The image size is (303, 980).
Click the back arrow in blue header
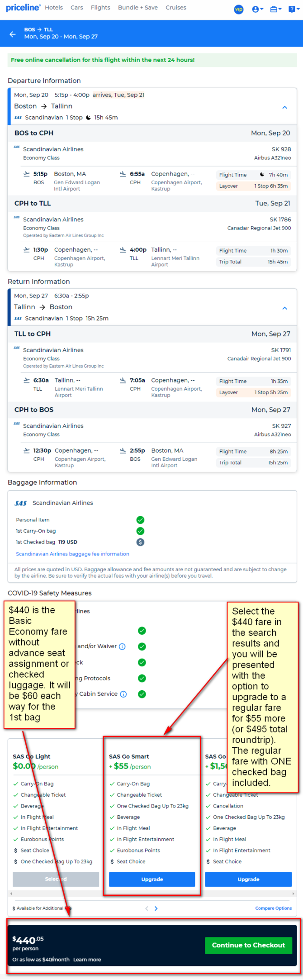coord(13,34)
